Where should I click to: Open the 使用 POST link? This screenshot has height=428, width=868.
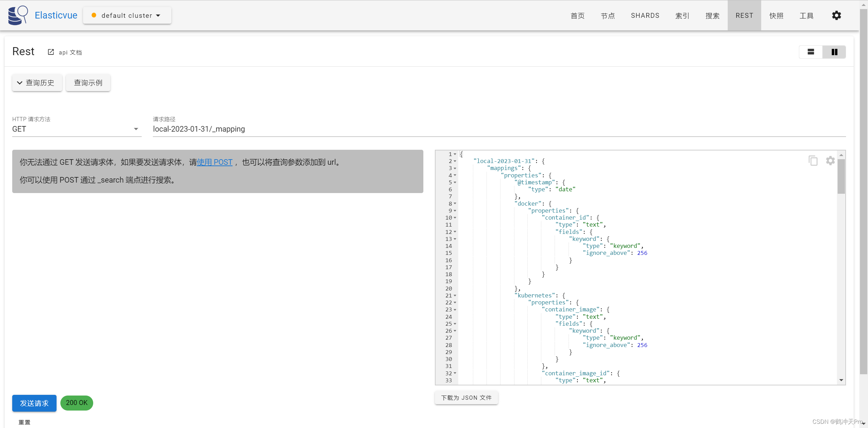click(x=214, y=162)
